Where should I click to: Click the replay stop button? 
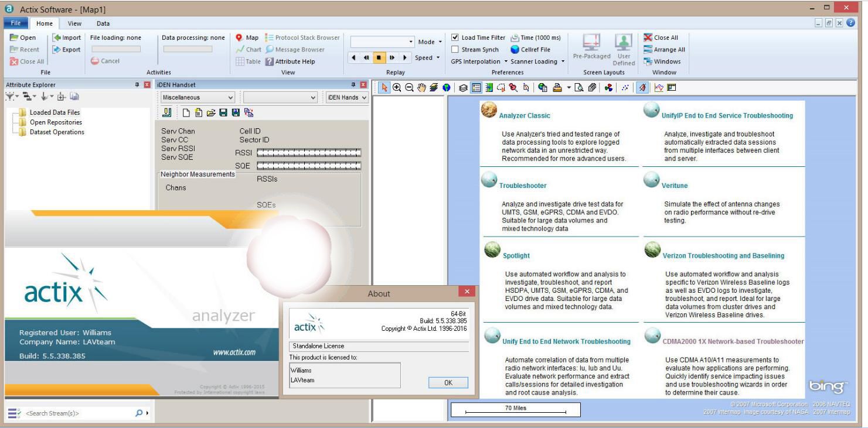[x=379, y=57]
